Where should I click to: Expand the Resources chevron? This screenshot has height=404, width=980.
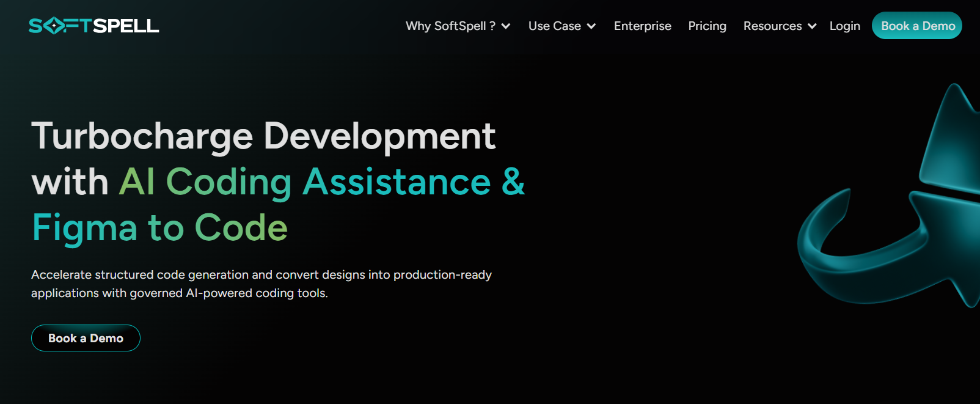pyautogui.click(x=812, y=26)
